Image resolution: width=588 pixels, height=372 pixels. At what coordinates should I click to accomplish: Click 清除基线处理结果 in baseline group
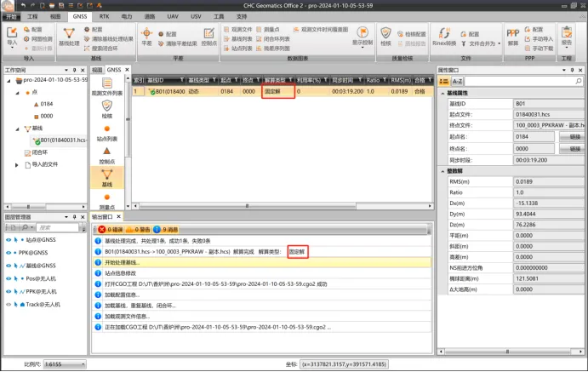tap(108, 39)
